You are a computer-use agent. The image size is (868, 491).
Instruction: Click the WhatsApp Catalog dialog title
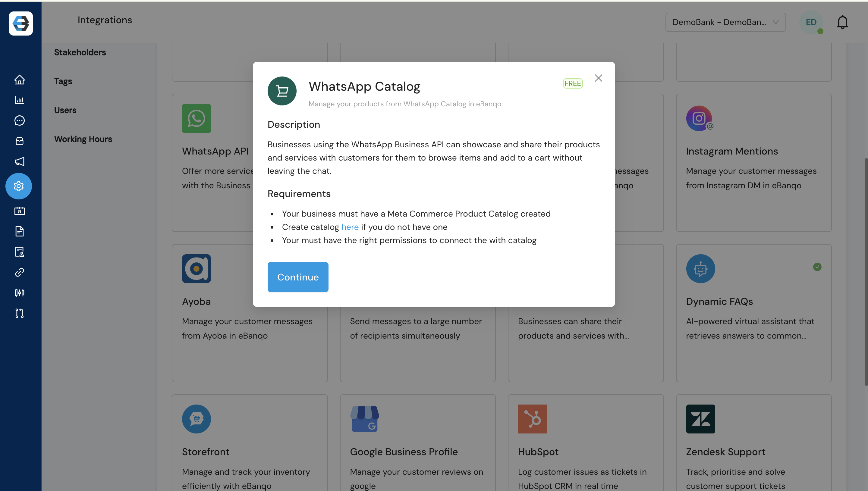[x=364, y=87]
